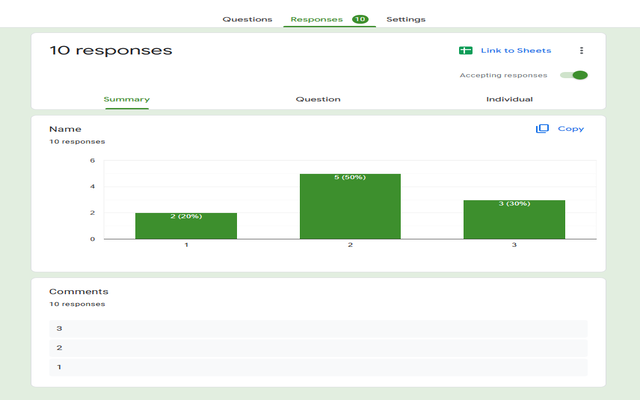Open the three-dot more options menu
The height and width of the screenshot is (400, 640).
581,51
